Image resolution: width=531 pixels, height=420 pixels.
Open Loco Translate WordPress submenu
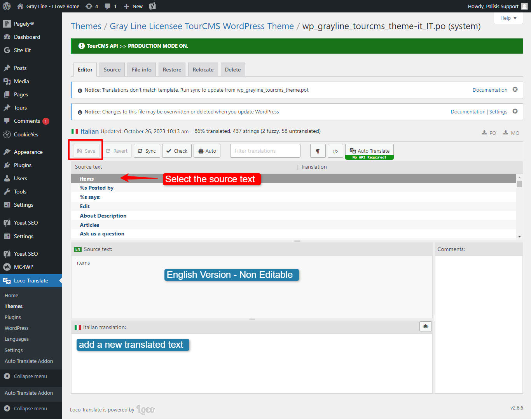click(16, 328)
